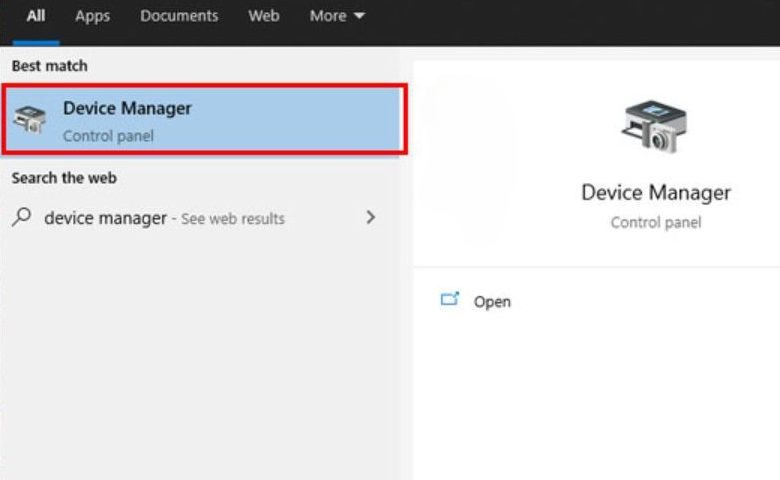780x480 pixels.
Task: Click the 'See web results' text
Action: [x=233, y=219]
